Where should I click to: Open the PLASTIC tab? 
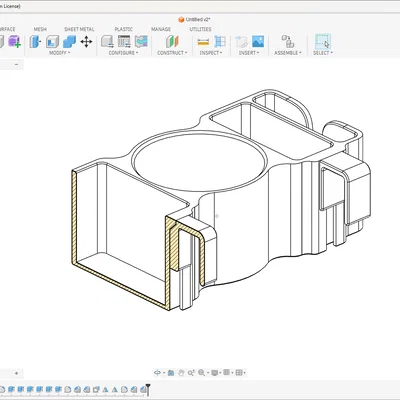tap(123, 29)
